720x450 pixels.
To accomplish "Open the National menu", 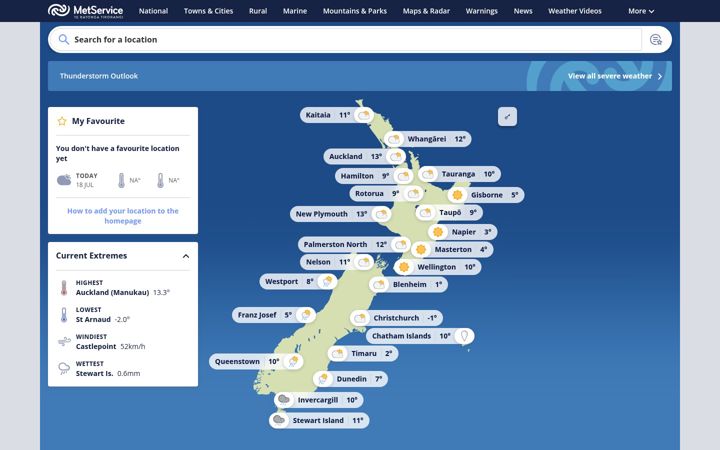I will coord(153,11).
